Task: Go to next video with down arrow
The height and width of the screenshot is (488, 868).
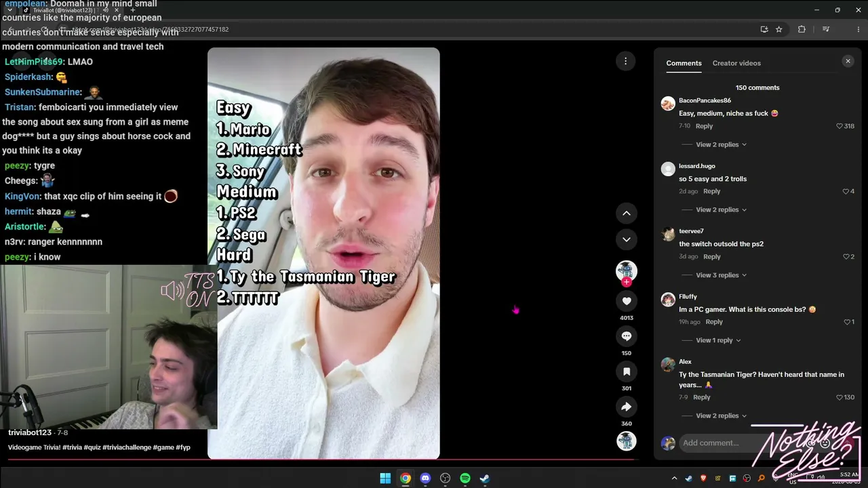Action: pyautogui.click(x=627, y=239)
